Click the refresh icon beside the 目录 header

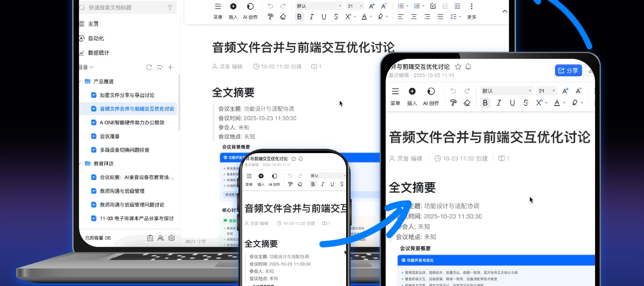[149, 67]
